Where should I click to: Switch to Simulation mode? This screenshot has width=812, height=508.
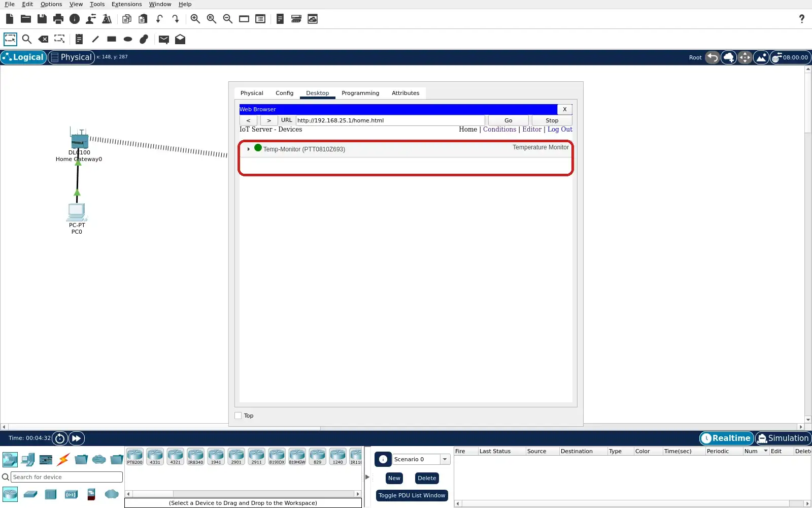click(x=783, y=438)
